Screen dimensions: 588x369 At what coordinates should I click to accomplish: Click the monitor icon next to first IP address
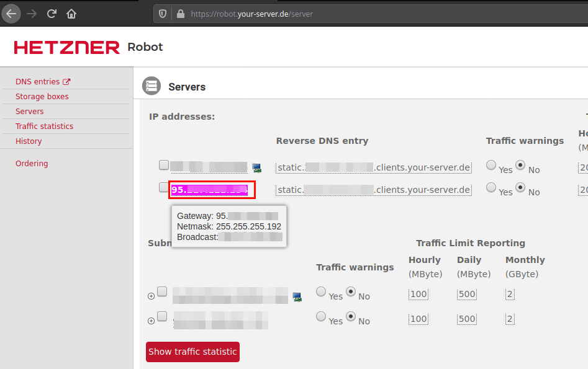point(257,168)
